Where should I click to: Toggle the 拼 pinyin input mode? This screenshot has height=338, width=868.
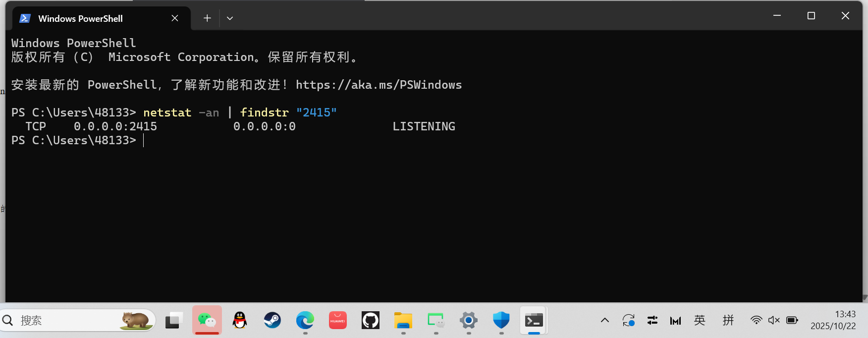click(x=728, y=321)
